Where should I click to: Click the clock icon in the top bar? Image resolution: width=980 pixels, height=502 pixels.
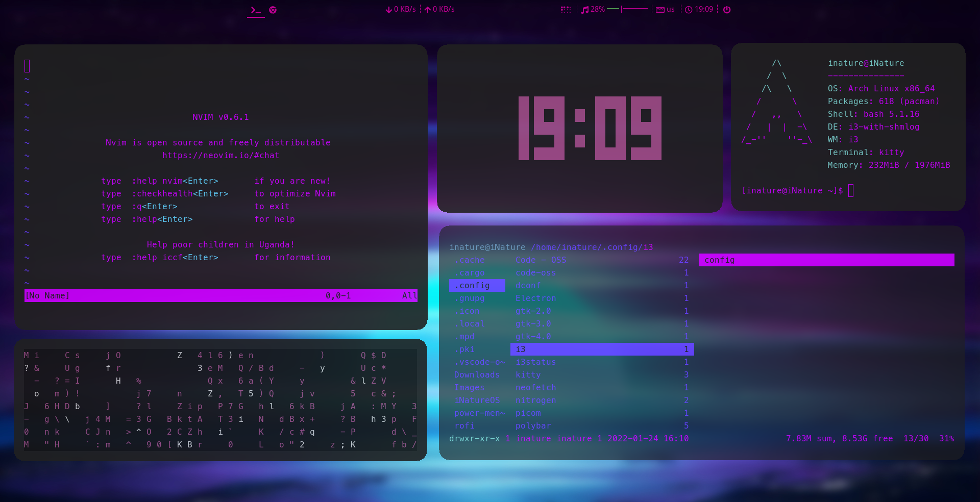[x=689, y=10]
